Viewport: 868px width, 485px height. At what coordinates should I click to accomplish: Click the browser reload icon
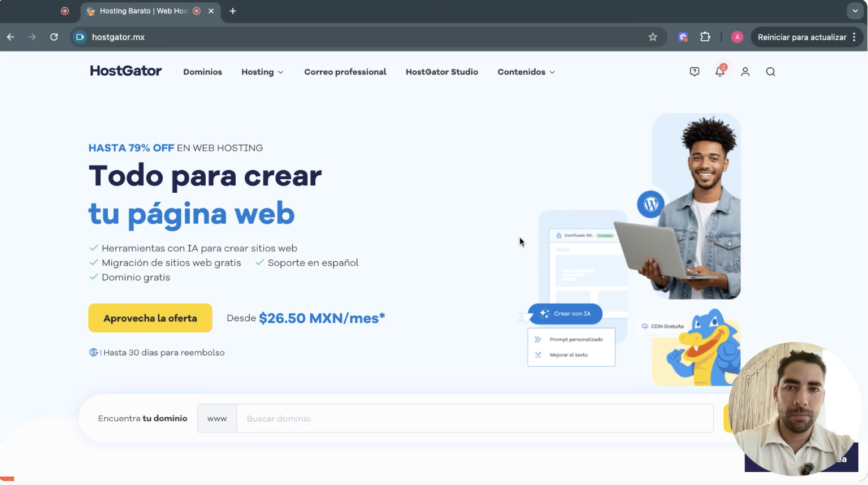pyautogui.click(x=54, y=37)
